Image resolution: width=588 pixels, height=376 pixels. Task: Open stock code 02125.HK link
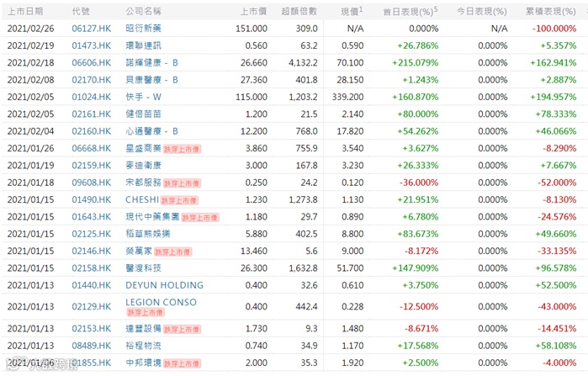coord(91,234)
